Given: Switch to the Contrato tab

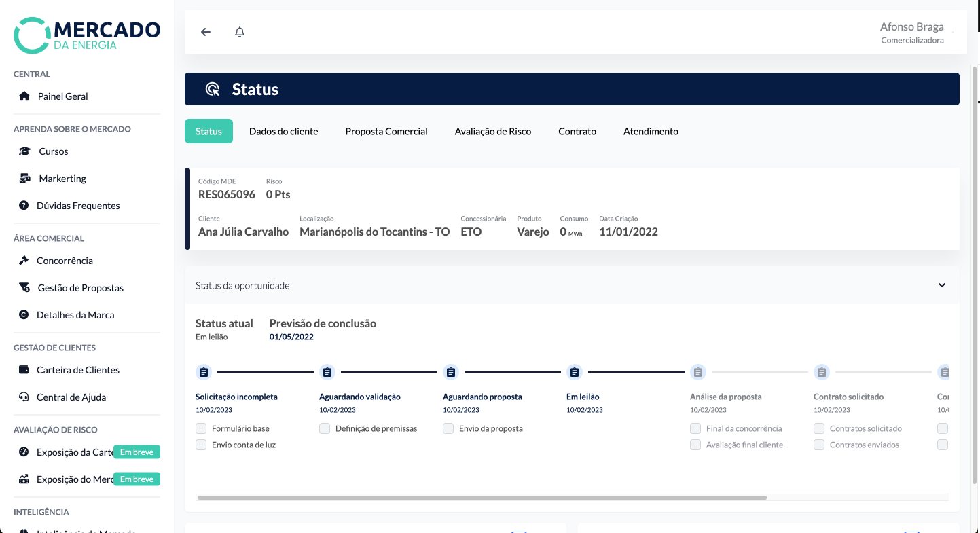Looking at the screenshot, I should click(577, 131).
